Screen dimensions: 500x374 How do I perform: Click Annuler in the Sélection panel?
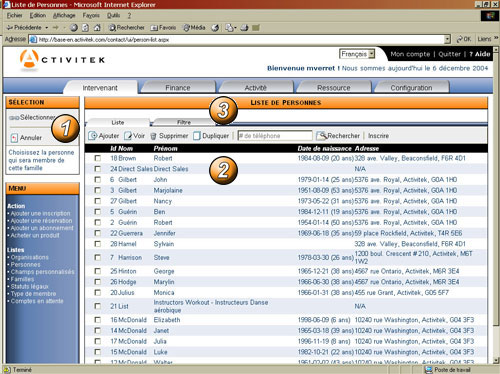(26, 138)
